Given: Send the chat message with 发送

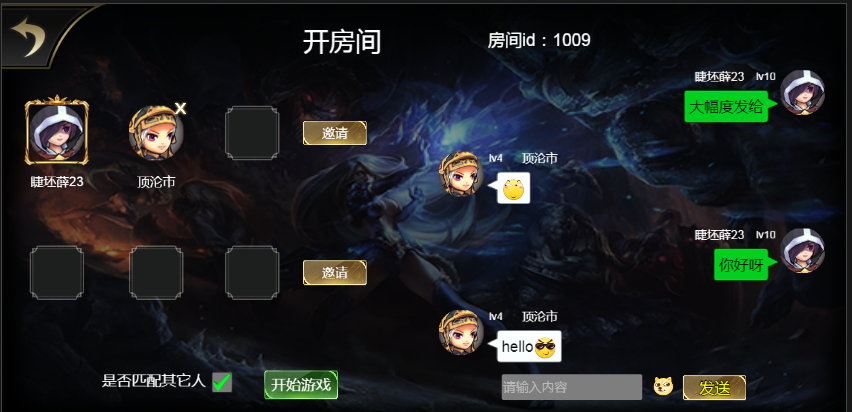Looking at the screenshot, I should coord(714,388).
